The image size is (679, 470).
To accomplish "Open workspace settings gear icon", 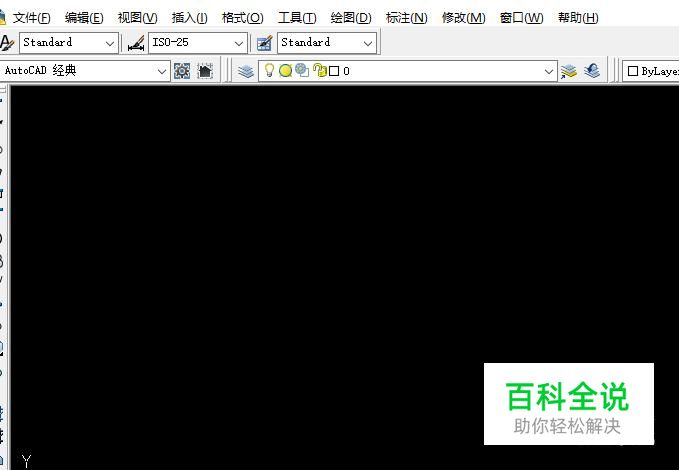I will pos(182,71).
